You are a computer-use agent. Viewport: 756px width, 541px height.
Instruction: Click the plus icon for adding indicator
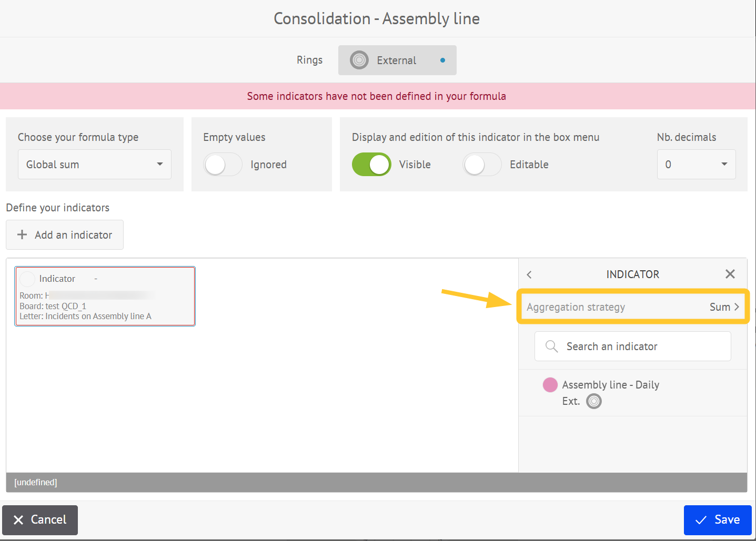click(22, 234)
